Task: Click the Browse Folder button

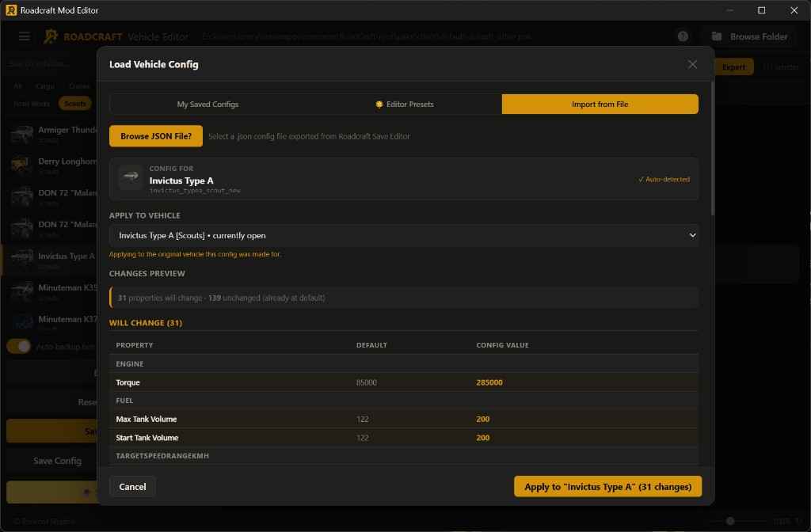Action: (x=749, y=36)
